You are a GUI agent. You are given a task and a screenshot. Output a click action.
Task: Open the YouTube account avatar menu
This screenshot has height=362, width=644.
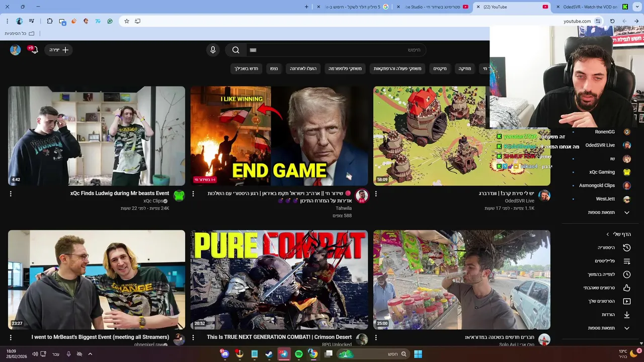tap(16, 50)
